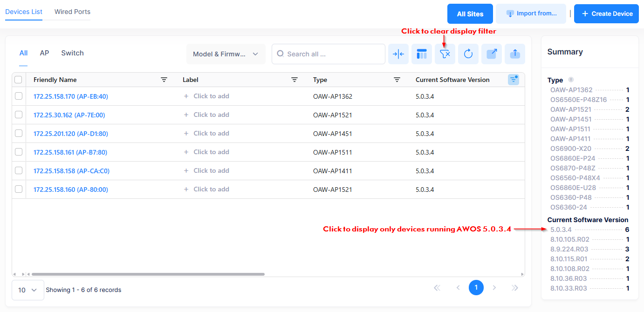
Task: Expand the Model & Firmware view dropdown
Action: point(226,54)
